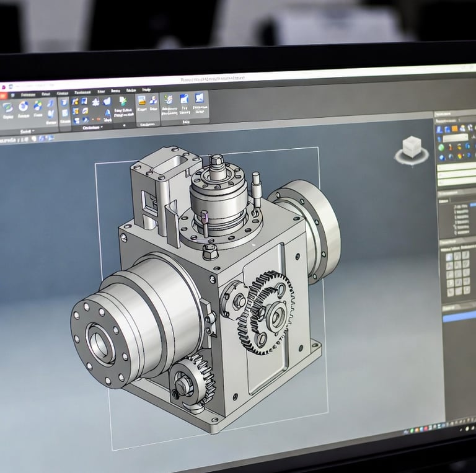The height and width of the screenshot is (473, 476).
Task: Select the framed blue square icon ending the ribbon
Action: click(200, 97)
